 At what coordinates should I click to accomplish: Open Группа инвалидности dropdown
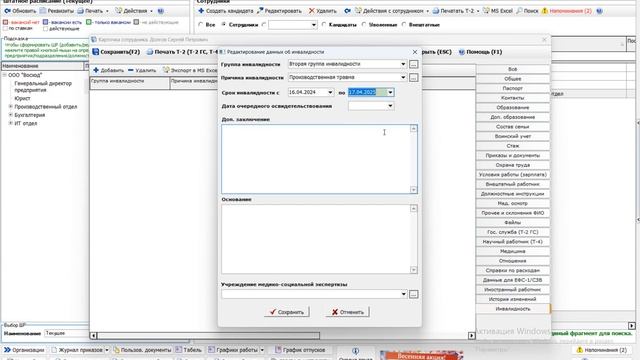coord(403,64)
